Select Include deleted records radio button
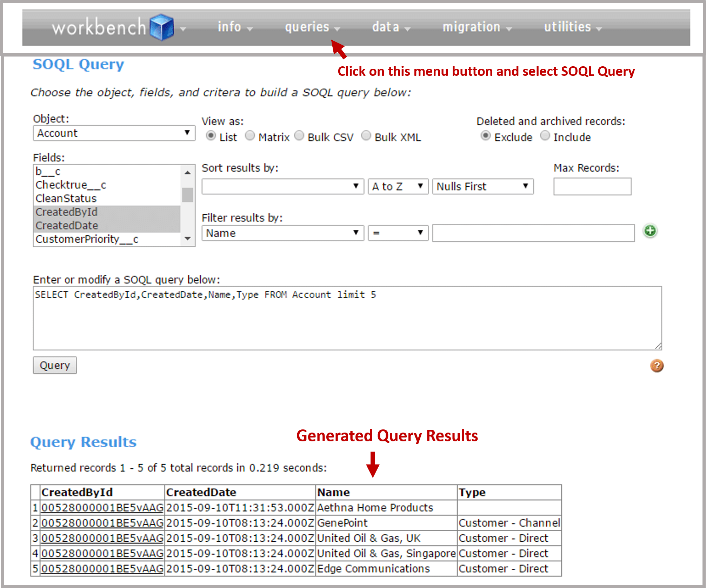Screen dimensions: 706x588 (545, 135)
